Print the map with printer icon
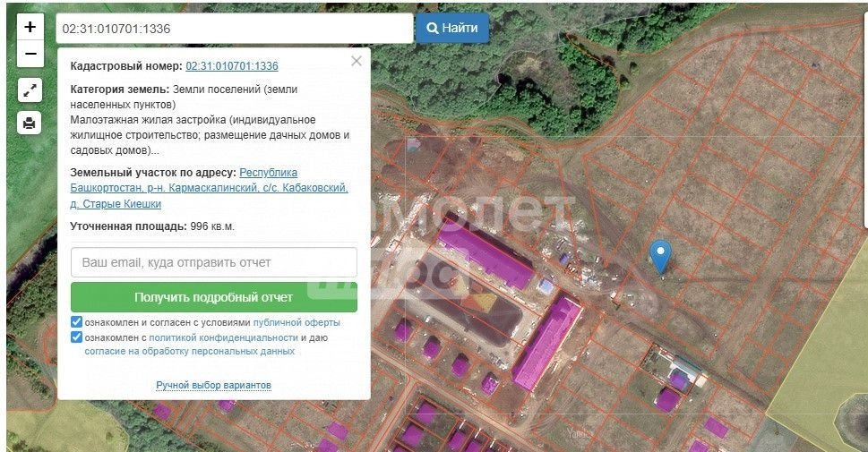This screenshot has width=868, height=452. coord(30,123)
